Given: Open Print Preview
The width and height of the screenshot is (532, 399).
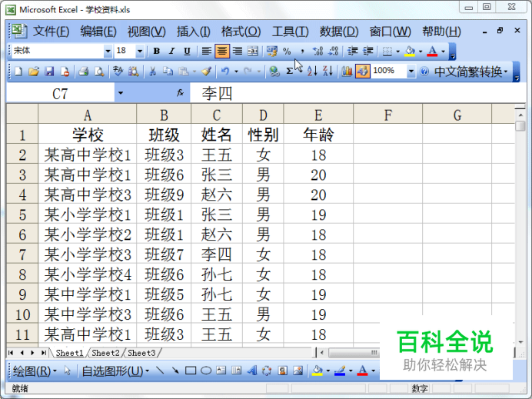Looking at the screenshot, I should click(x=99, y=71).
